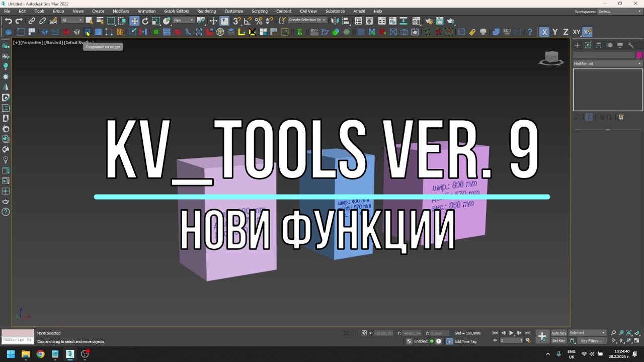Image resolution: width=644 pixels, height=362 pixels.
Task: Open the Graph Editors menu
Action: click(x=177, y=11)
